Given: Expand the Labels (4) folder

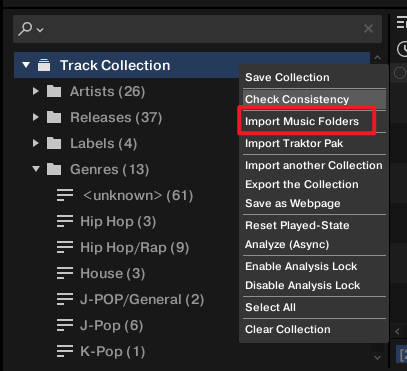Looking at the screenshot, I should [x=36, y=143].
